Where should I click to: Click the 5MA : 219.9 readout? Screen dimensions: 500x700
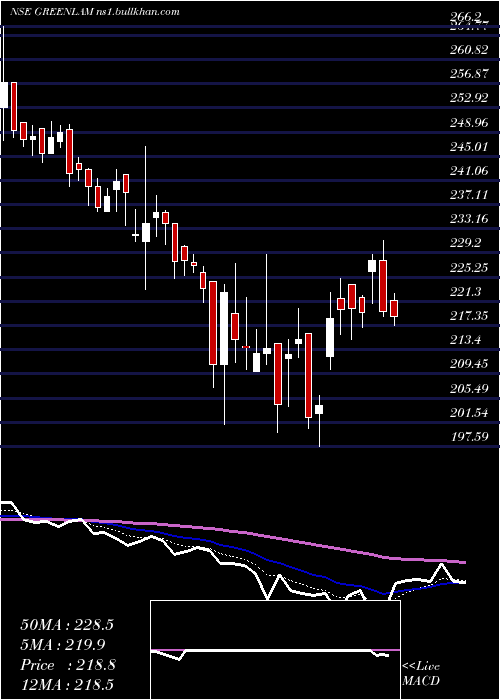pos(63,644)
